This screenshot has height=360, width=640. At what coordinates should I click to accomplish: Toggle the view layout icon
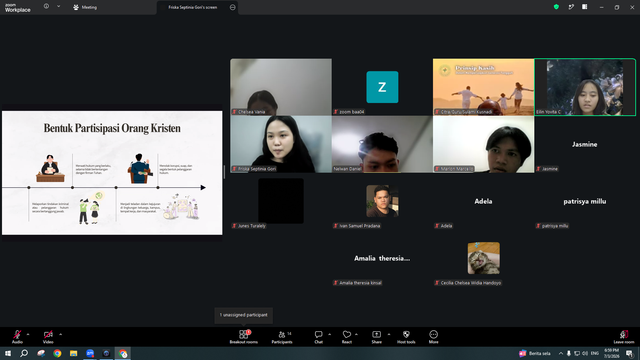coord(585,7)
